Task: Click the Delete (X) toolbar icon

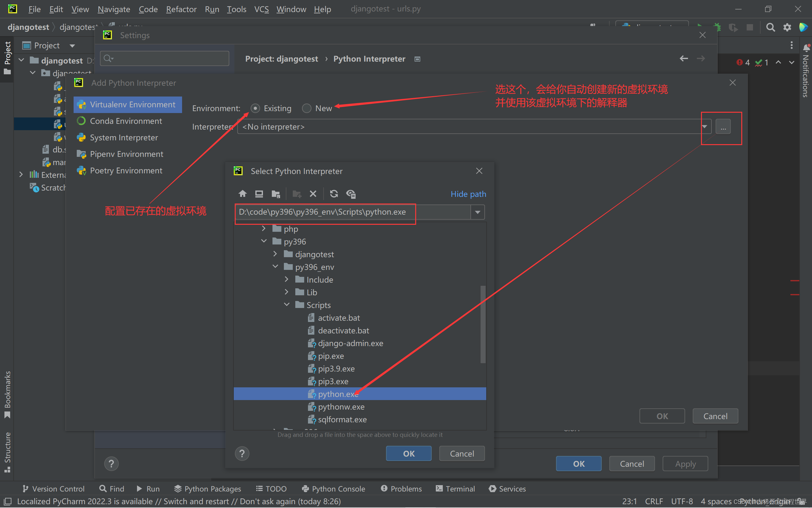Action: pyautogui.click(x=313, y=194)
